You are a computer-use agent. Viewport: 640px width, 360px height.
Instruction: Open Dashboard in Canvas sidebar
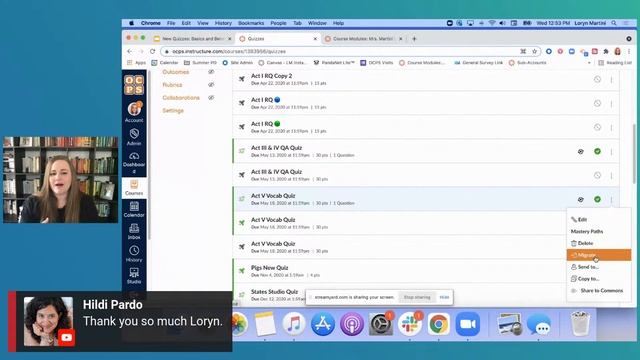[134, 162]
